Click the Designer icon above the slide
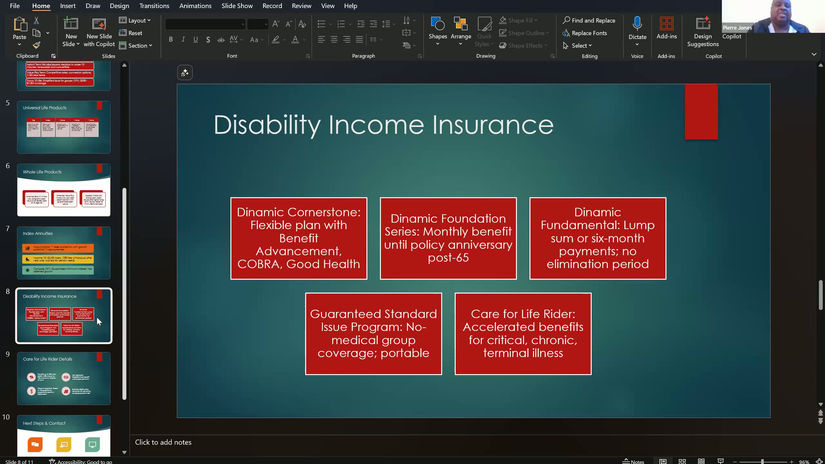This screenshot has width=825, height=464. pos(185,73)
